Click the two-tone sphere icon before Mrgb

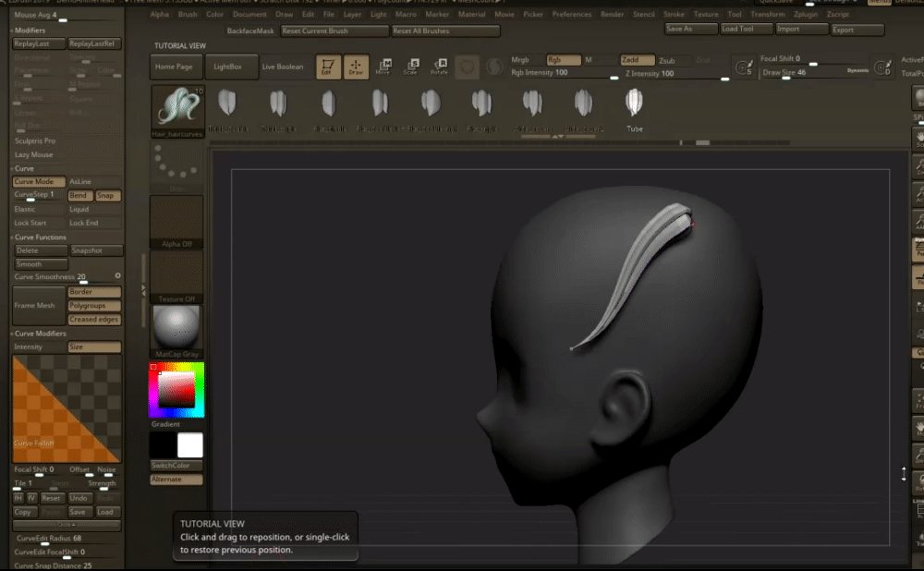(x=494, y=67)
